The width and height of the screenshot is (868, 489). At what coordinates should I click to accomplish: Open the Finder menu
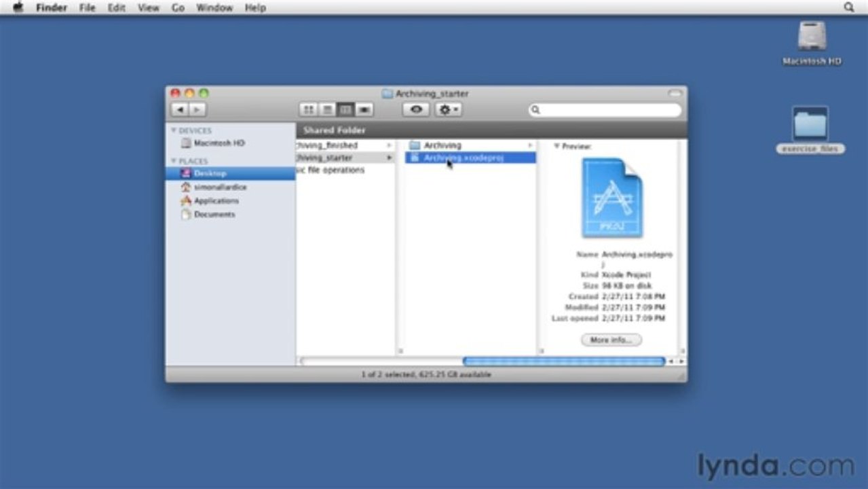[51, 7]
